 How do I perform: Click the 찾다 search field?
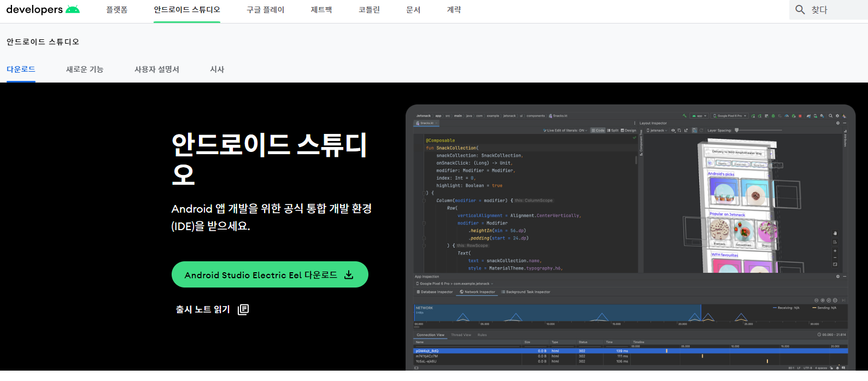coord(829,10)
